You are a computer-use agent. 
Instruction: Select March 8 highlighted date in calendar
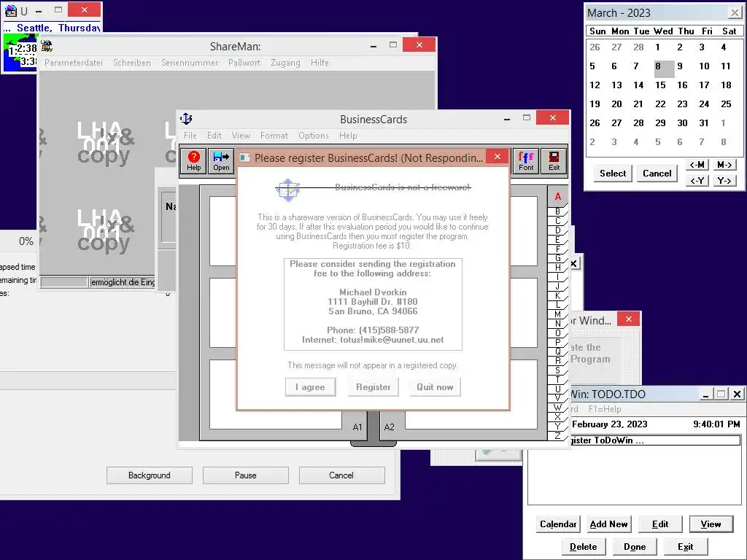point(664,68)
